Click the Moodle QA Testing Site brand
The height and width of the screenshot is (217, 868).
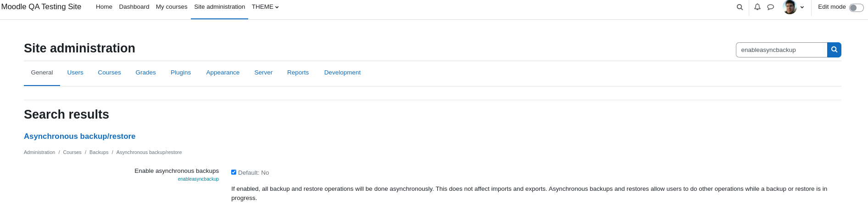tap(41, 7)
